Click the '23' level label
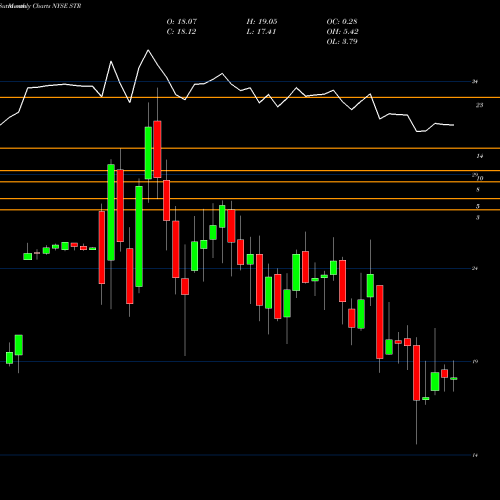 (479, 105)
